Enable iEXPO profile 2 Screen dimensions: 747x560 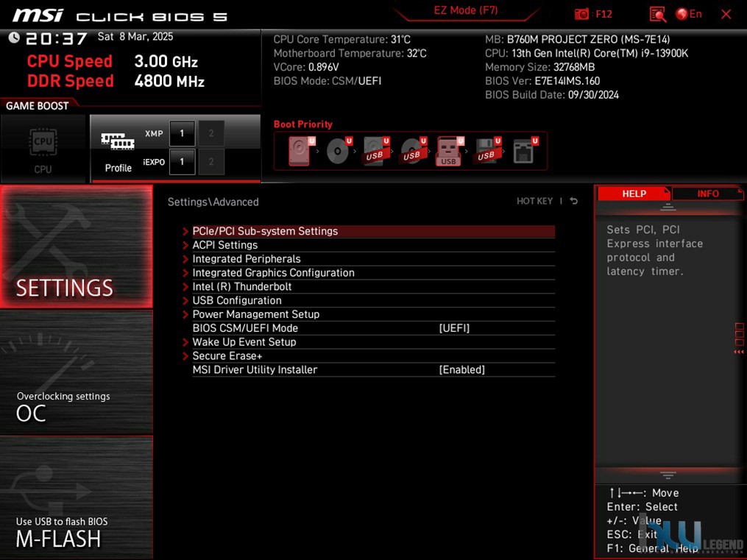pos(211,162)
